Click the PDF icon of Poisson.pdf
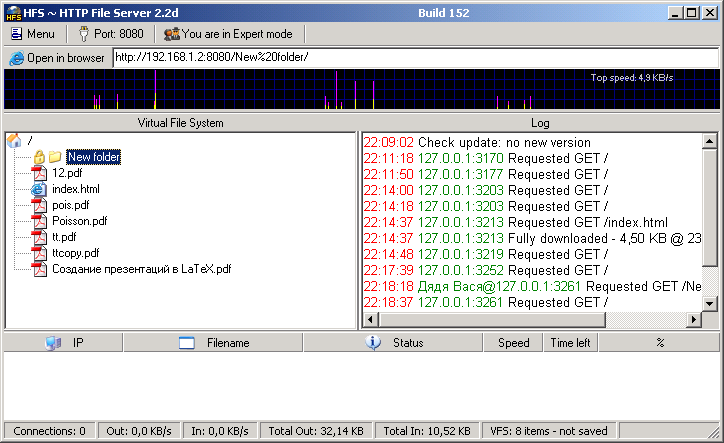Viewport: 724px width, 443px height. [x=39, y=221]
